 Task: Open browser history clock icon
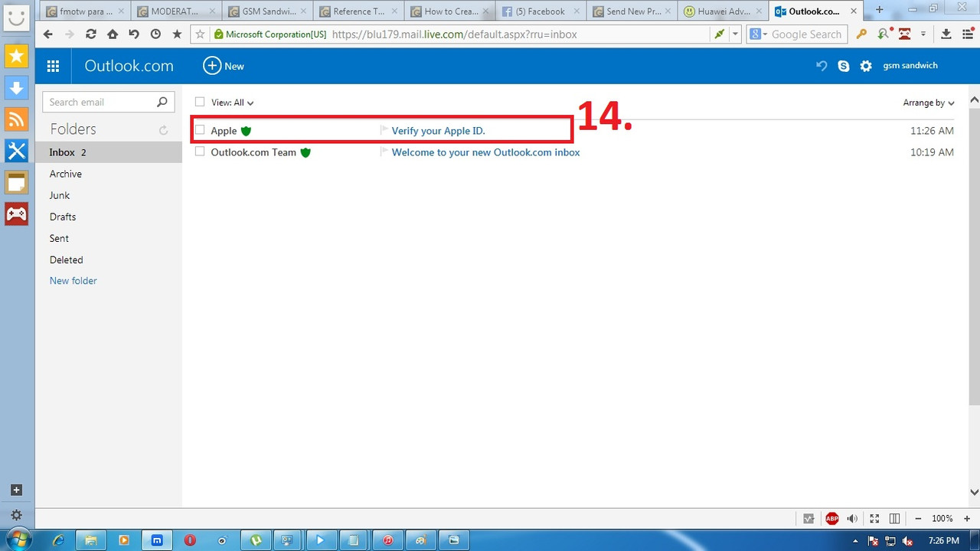[x=155, y=34]
